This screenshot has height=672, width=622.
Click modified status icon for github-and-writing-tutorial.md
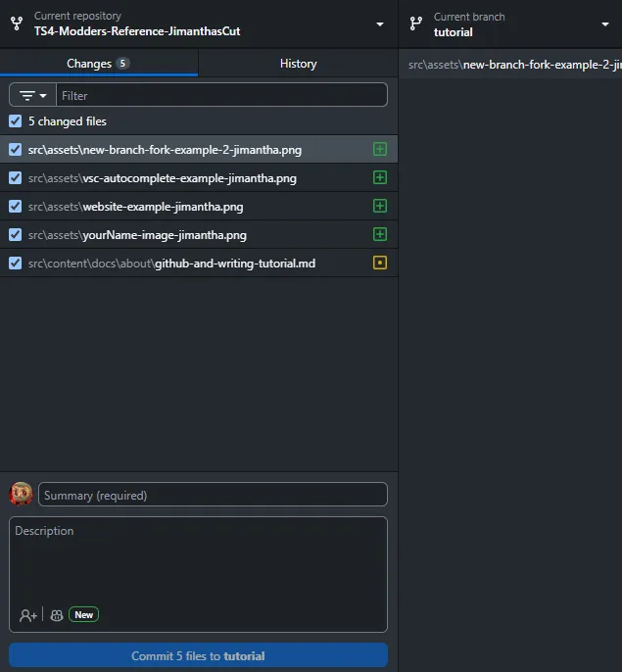pyautogui.click(x=380, y=263)
